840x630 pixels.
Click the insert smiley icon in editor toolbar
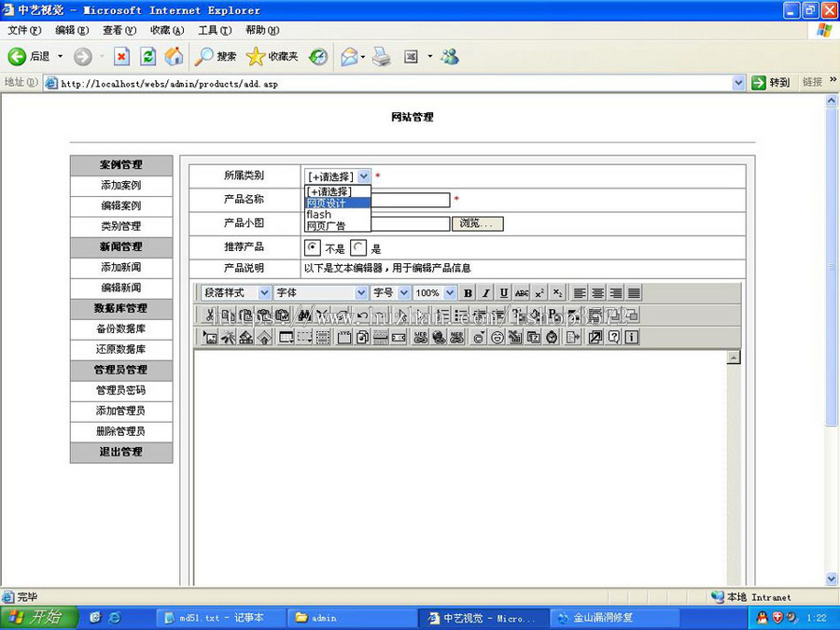pos(497,336)
